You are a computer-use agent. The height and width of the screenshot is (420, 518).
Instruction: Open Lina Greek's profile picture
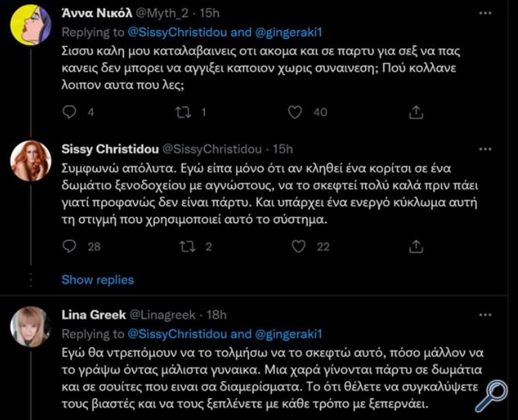(31, 327)
